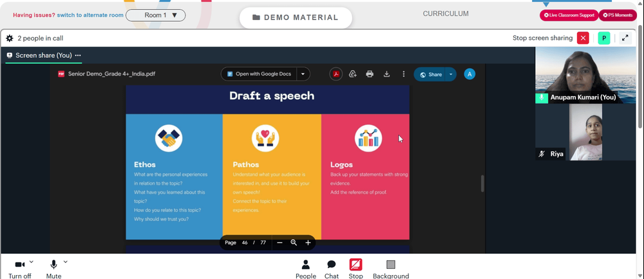Click the Logos heading text
Viewport: 644px width, 279px height.
click(x=342, y=164)
